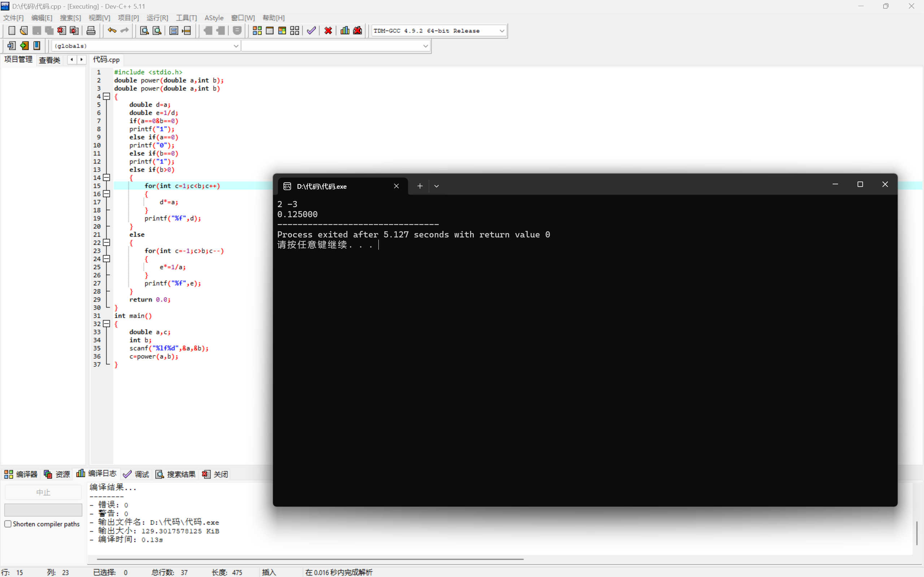Click the Print toolbar icon
The height and width of the screenshot is (577, 924).
click(x=91, y=31)
